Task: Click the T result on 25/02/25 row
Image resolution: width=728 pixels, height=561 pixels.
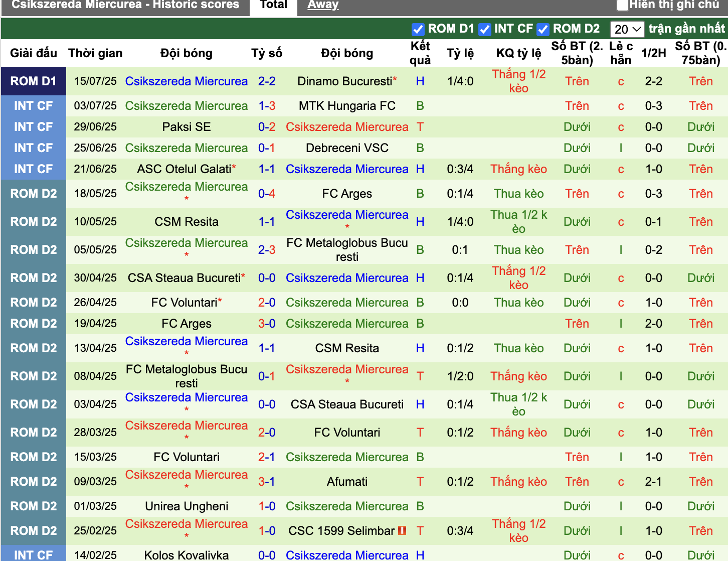Action: [420, 531]
